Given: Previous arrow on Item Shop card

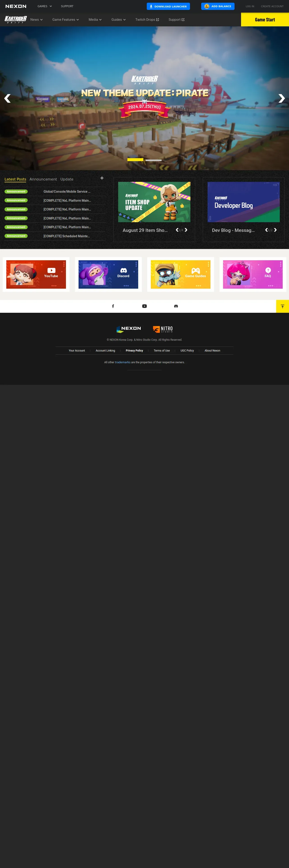Looking at the screenshot, I should tap(177, 230).
